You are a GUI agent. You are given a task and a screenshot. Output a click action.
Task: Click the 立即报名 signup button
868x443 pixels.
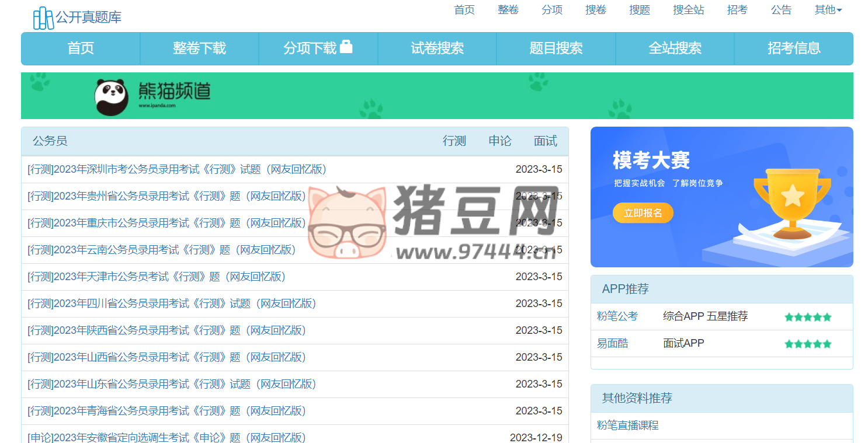tap(643, 213)
